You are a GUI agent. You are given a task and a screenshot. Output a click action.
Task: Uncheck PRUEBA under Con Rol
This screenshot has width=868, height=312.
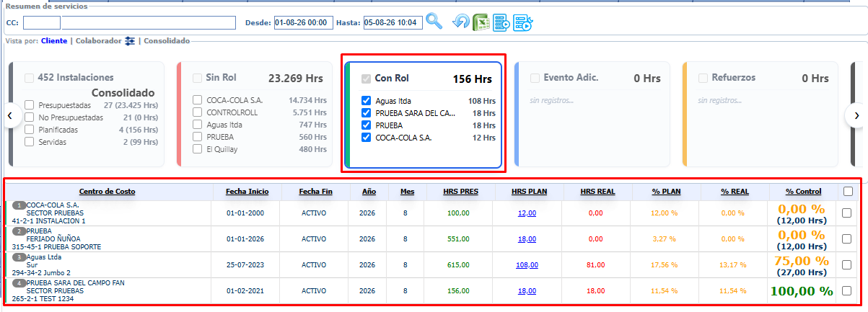tap(366, 125)
